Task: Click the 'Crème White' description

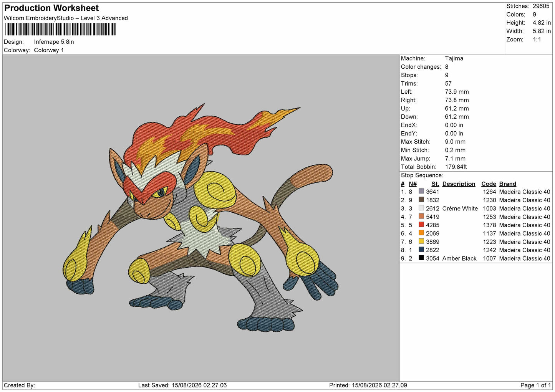Action: (460, 208)
